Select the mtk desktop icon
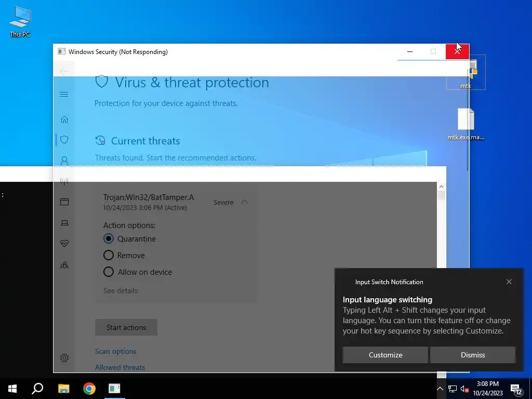The height and width of the screenshot is (399, 532). pos(466,72)
